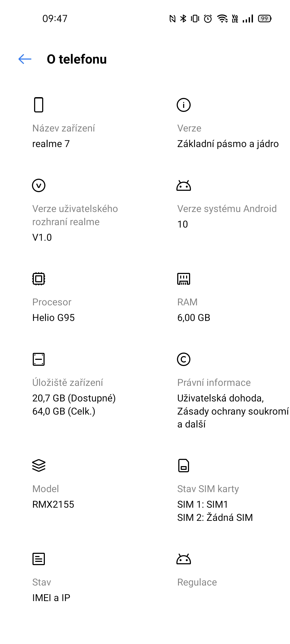Screen dimensions: 290x644
Task: Open Základní pásmo a jádro details
Action: [x=228, y=144]
